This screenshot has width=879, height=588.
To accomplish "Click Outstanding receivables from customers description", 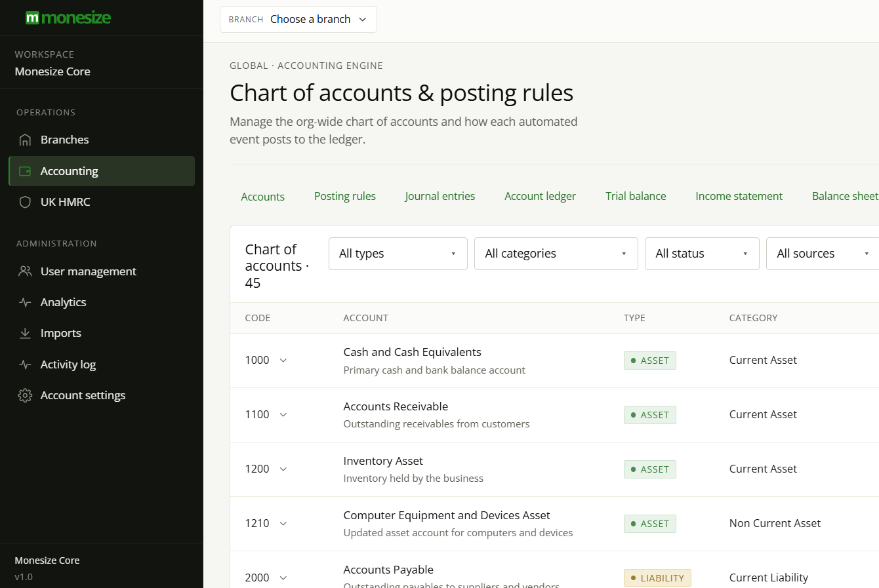I will tap(436, 423).
